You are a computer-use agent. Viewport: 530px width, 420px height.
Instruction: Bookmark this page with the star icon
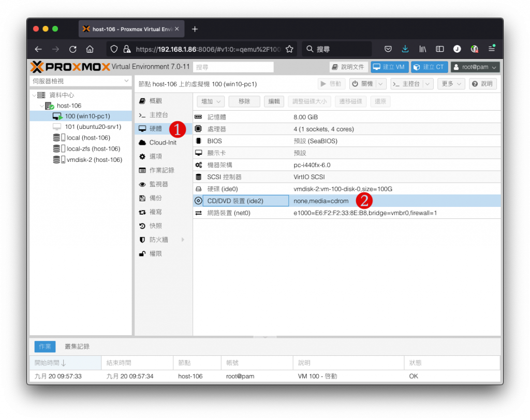[x=289, y=49]
